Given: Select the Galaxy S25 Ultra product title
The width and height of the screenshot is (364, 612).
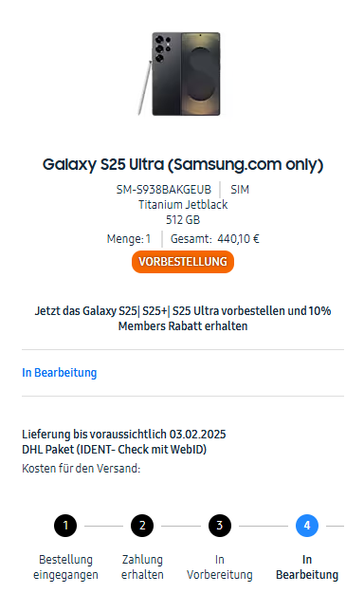Looking at the screenshot, I should coord(183,164).
